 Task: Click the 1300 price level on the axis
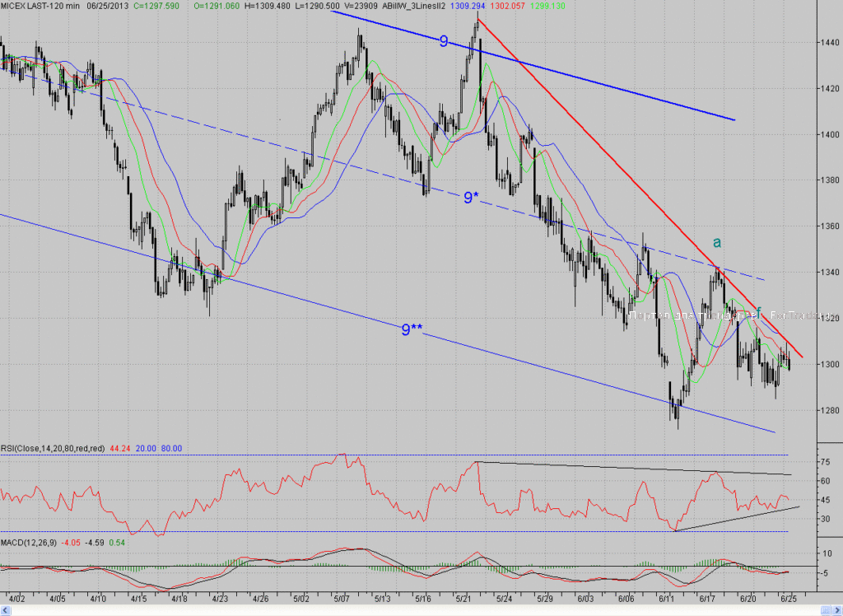(829, 364)
